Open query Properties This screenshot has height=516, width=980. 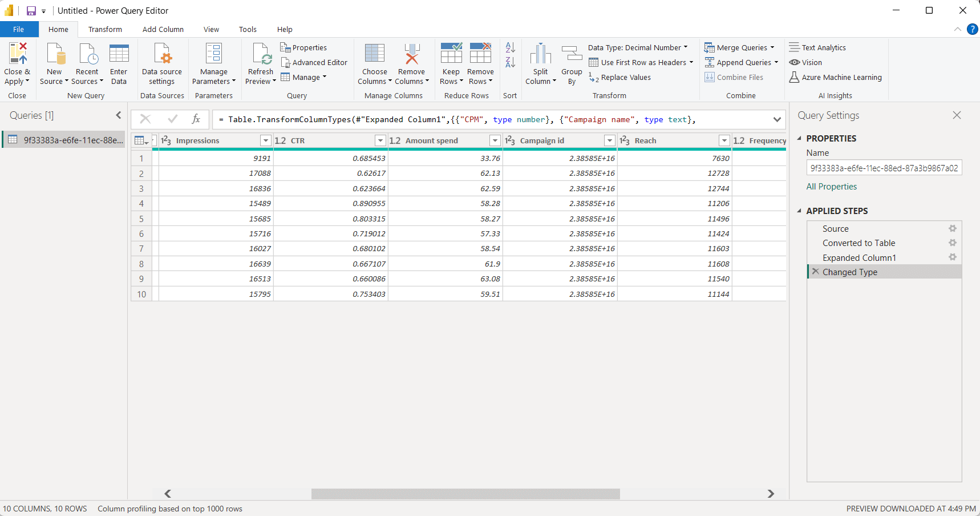[x=303, y=47]
